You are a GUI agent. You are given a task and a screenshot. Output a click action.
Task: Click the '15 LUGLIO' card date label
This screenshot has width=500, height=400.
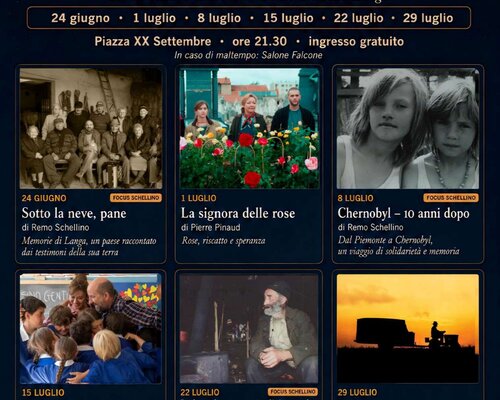point(43,393)
